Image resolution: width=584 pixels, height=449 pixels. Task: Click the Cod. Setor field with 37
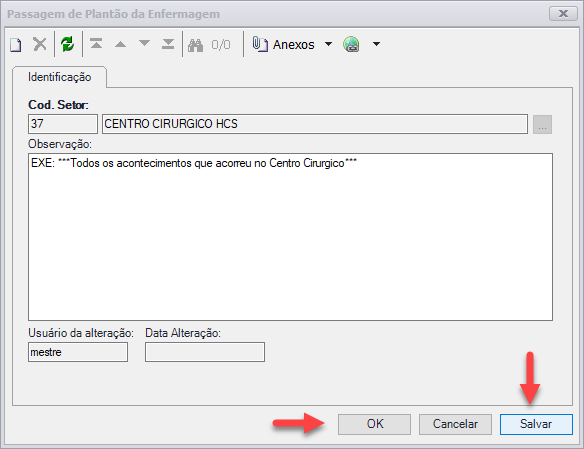click(63, 124)
